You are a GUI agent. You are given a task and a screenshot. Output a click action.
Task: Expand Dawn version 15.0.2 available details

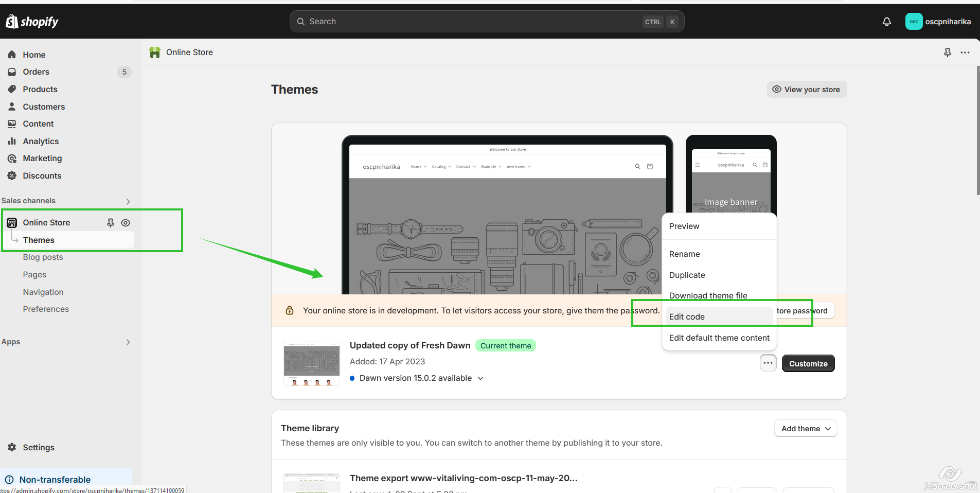[480, 378]
